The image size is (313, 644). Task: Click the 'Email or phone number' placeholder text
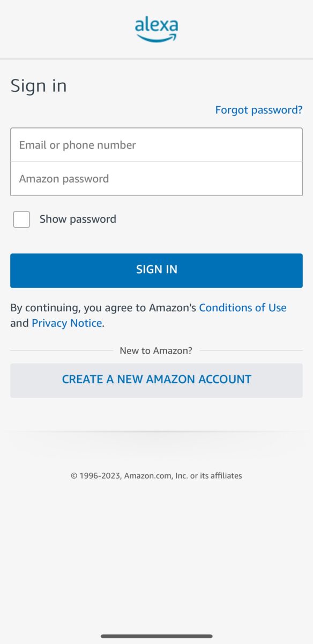tap(78, 145)
